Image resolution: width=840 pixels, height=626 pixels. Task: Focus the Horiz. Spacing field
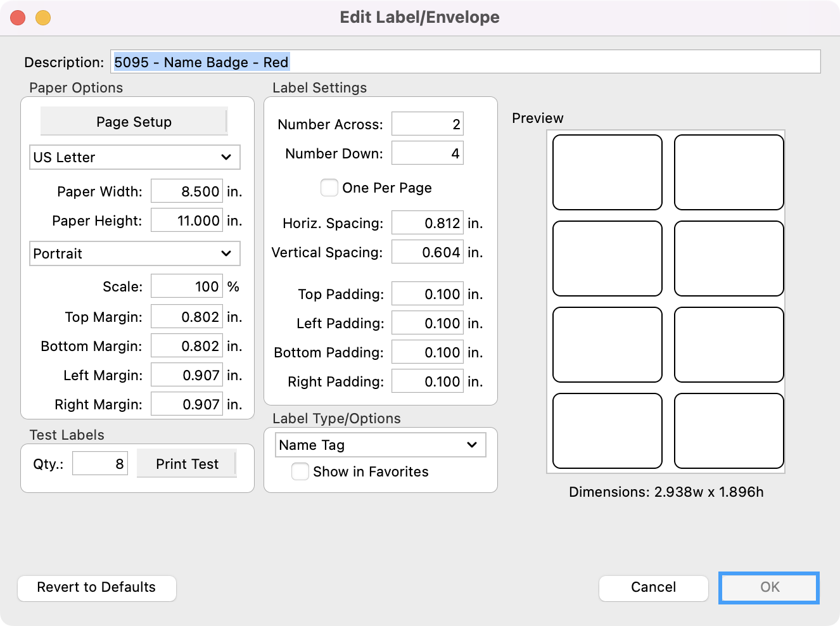point(427,223)
